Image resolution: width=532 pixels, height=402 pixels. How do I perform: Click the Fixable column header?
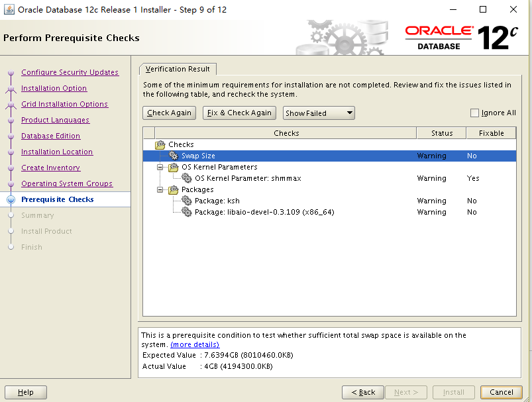coord(492,133)
